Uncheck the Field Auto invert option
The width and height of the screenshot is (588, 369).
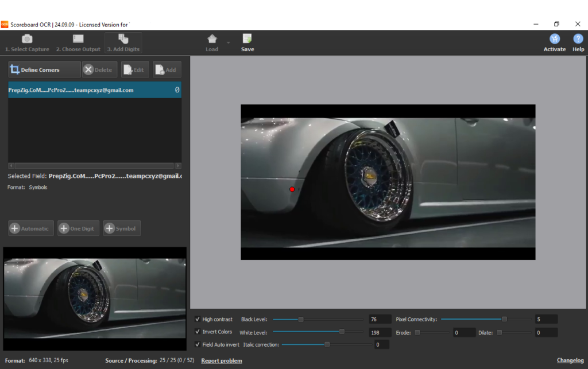198,344
